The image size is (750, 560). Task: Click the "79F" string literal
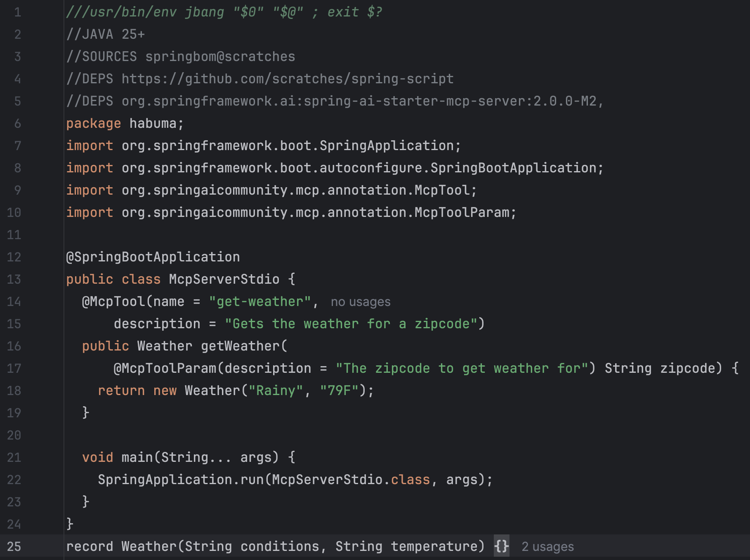(x=339, y=391)
